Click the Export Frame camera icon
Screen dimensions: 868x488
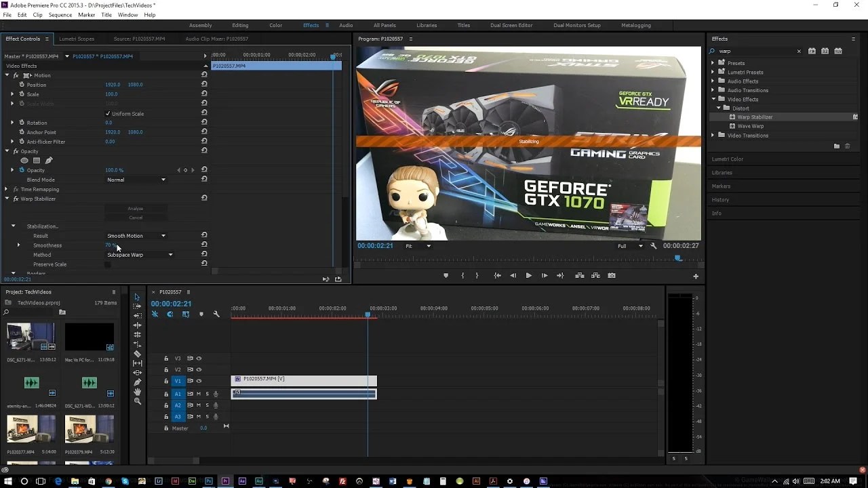(611, 275)
